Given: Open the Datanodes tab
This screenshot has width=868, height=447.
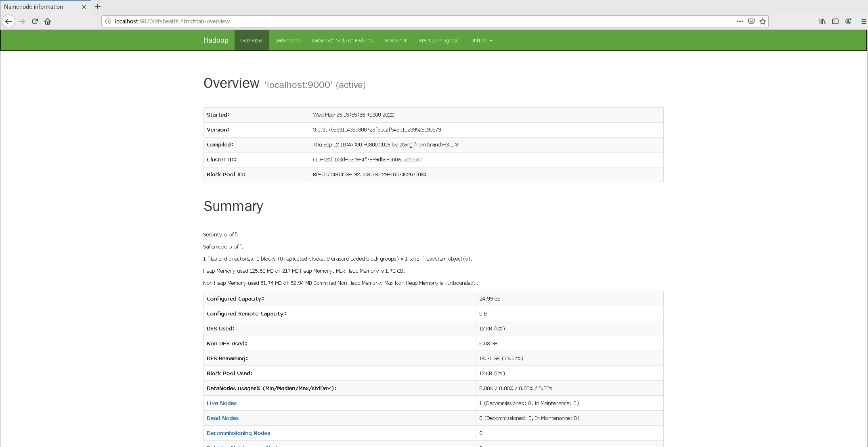Looking at the screenshot, I should coord(287,40).
